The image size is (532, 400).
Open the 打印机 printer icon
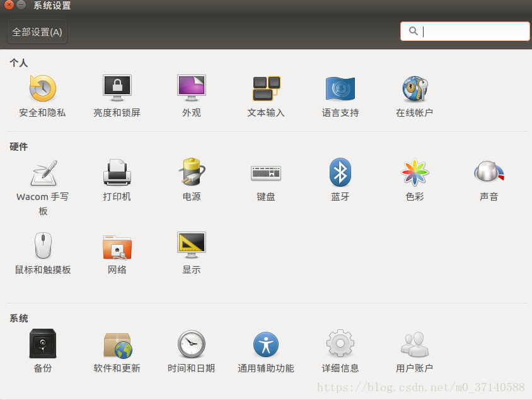point(117,172)
